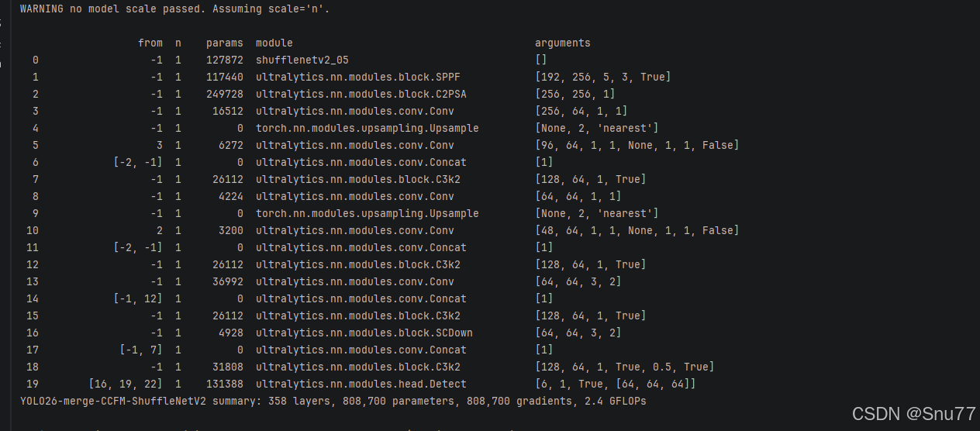The image size is (980, 431).
Task: Click the [192, 256, 5, 3, True] arguments
Action: [x=603, y=77]
